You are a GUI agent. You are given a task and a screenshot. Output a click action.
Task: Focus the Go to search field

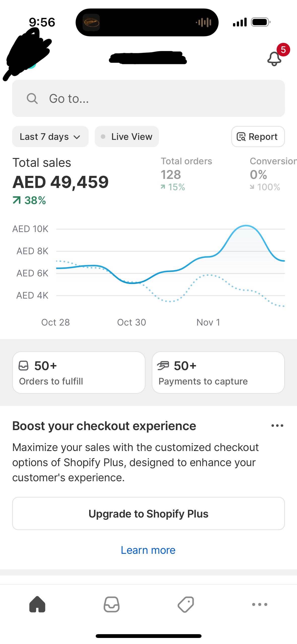tap(148, 99)
